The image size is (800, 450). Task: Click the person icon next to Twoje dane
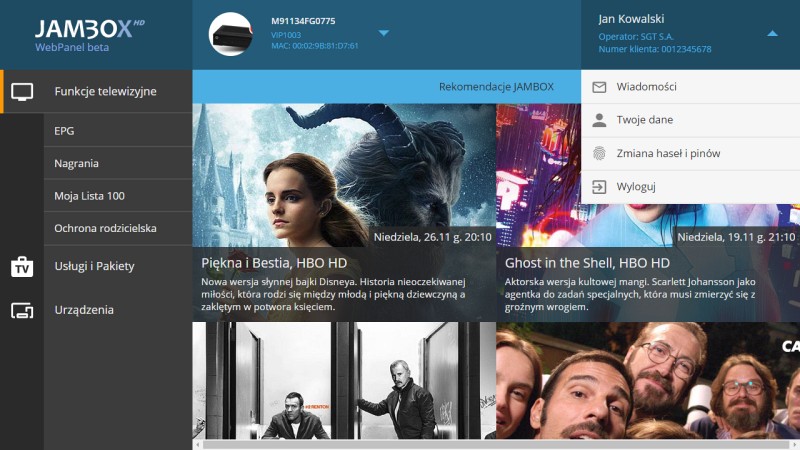[x=599, y=120]
